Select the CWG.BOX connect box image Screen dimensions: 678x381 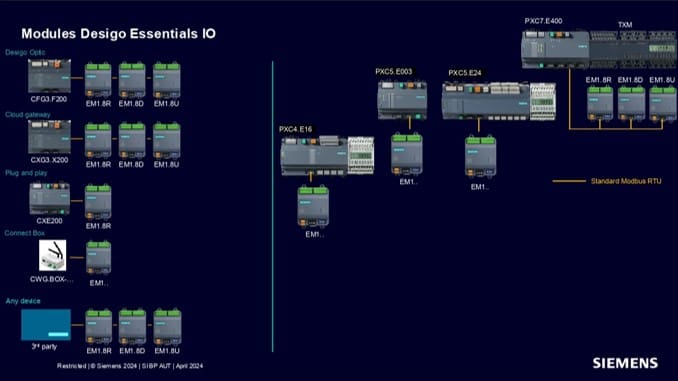[53, 256]
